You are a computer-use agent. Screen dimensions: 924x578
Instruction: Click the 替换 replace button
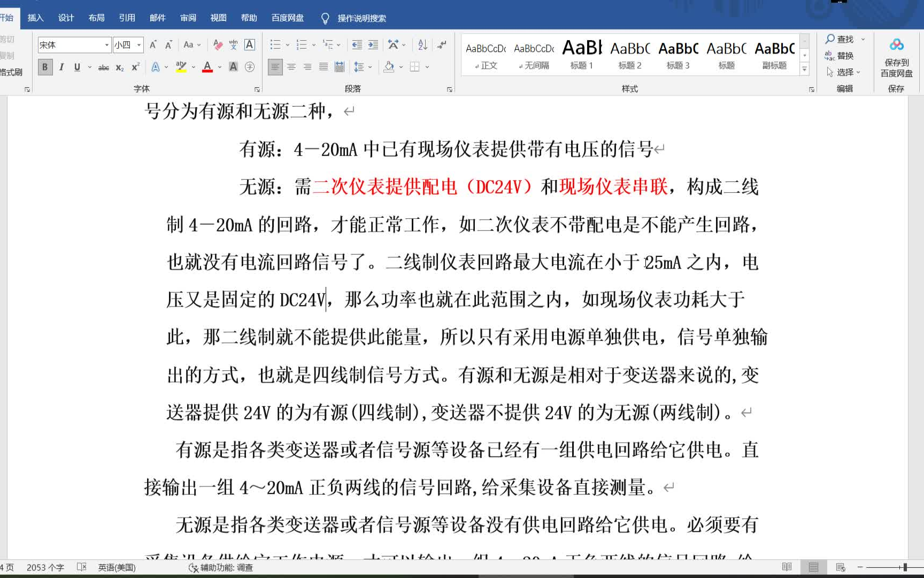839,56
